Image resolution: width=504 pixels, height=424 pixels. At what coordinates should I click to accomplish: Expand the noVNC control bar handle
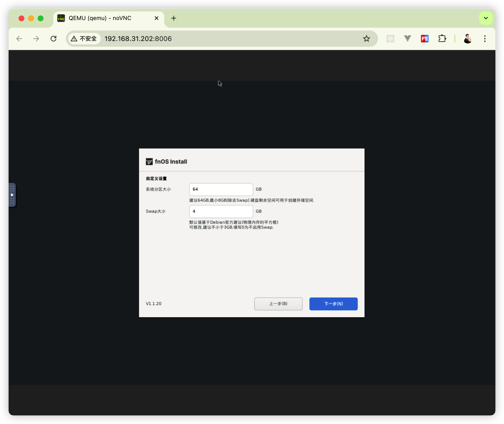coord(12,195)
